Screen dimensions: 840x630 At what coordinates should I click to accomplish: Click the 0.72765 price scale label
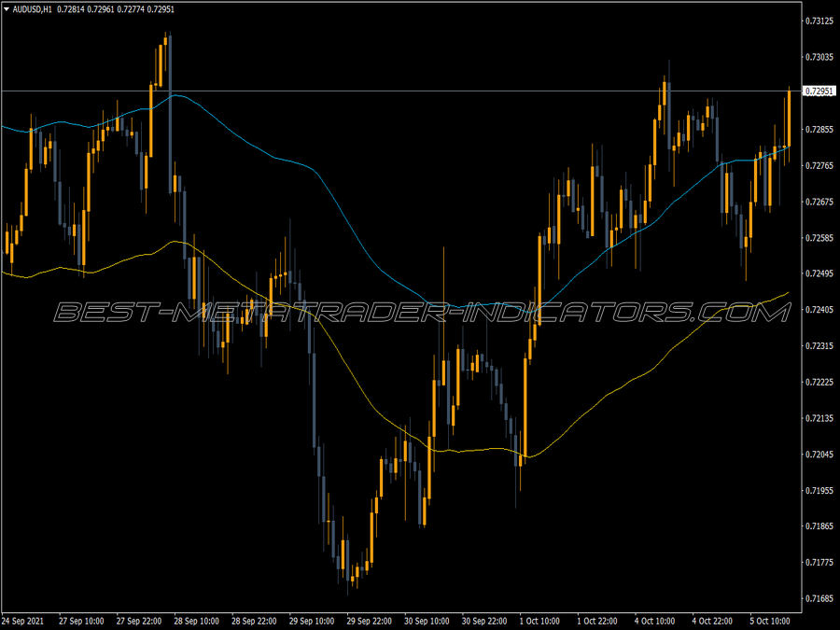(x=819, y=165)
